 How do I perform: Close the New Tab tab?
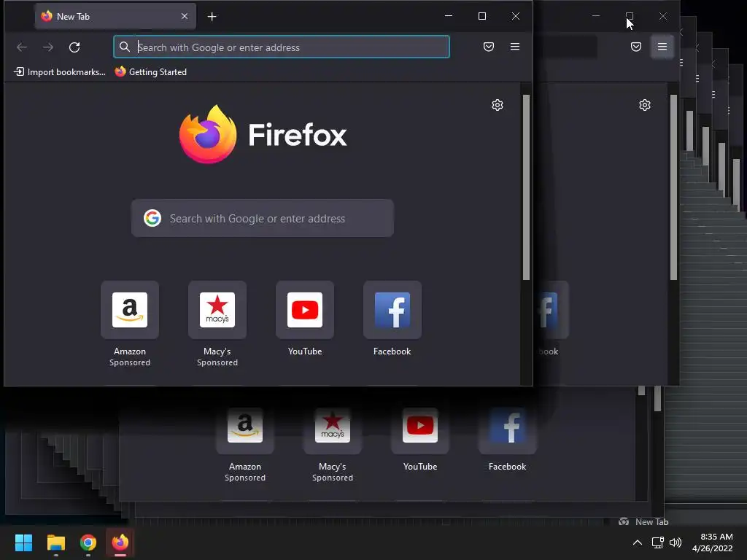(185, 16)
